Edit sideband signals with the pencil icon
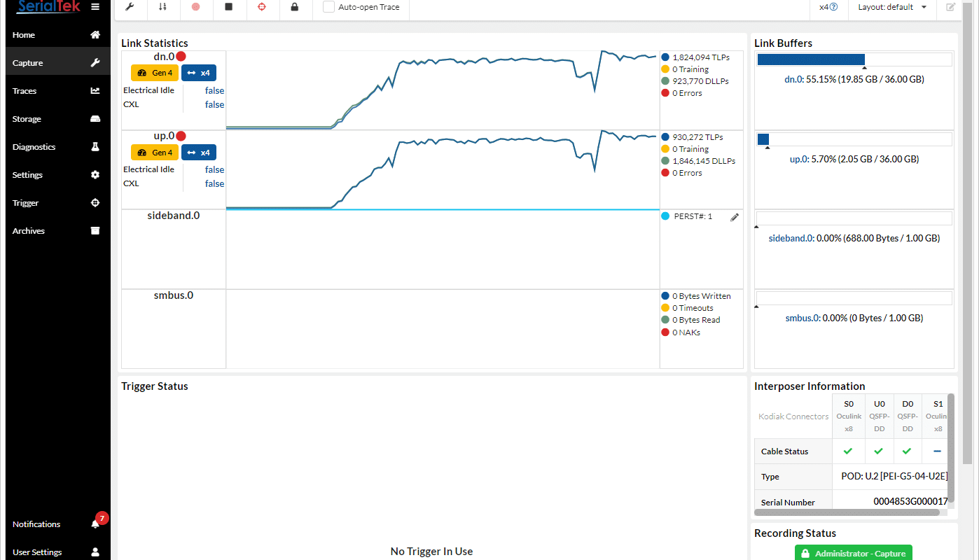This screenshot has height=560, width=979. (x=735, y=217)
